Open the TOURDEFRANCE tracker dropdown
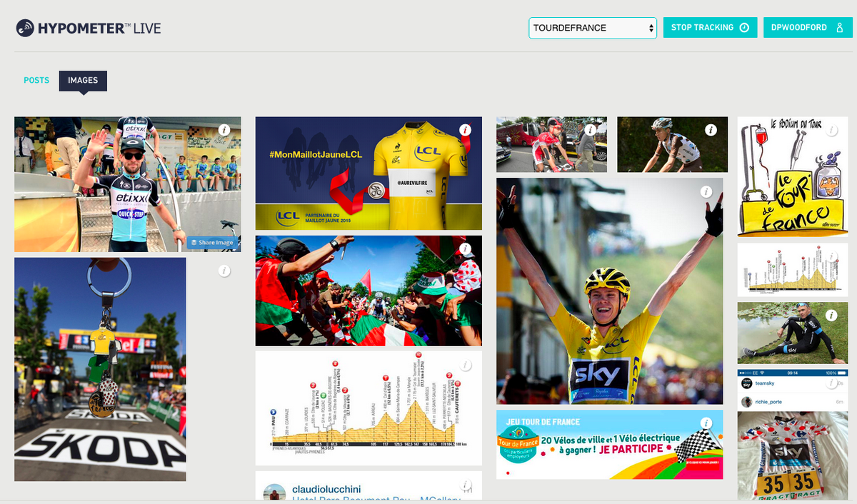The image size is (857, 504). click(593, 28)
